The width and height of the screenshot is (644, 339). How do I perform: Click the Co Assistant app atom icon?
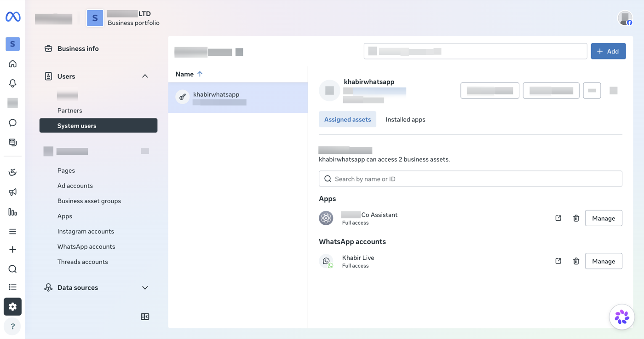click(326, 218)
